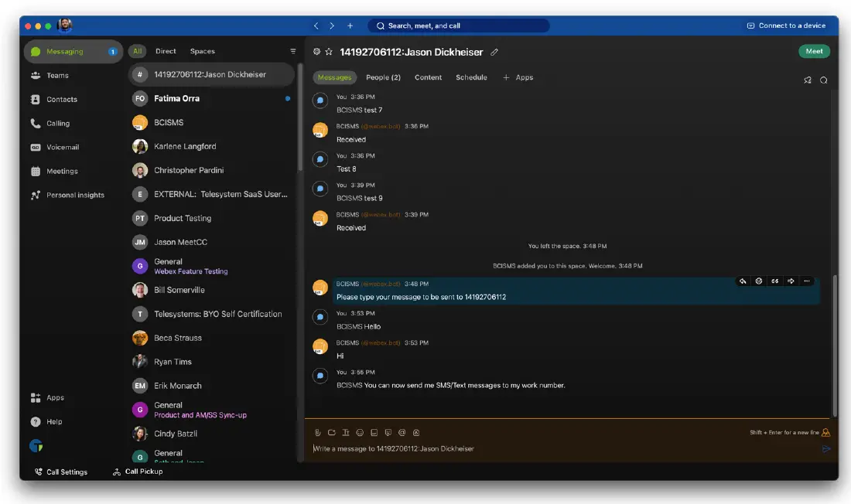Reply to the highlighted BCISMS message
The height and width of the screenshot is (504, 851).
click(x=743, y=281)
